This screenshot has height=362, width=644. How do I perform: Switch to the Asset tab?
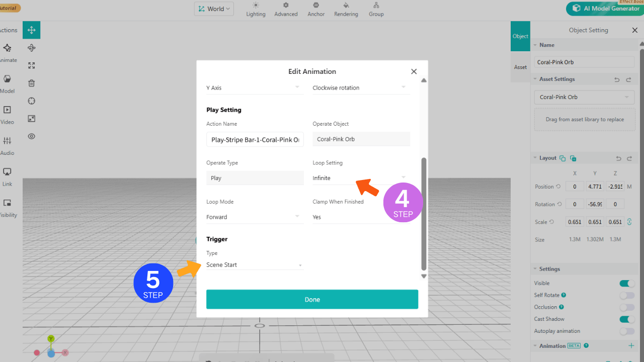click(x=520, y=67)
